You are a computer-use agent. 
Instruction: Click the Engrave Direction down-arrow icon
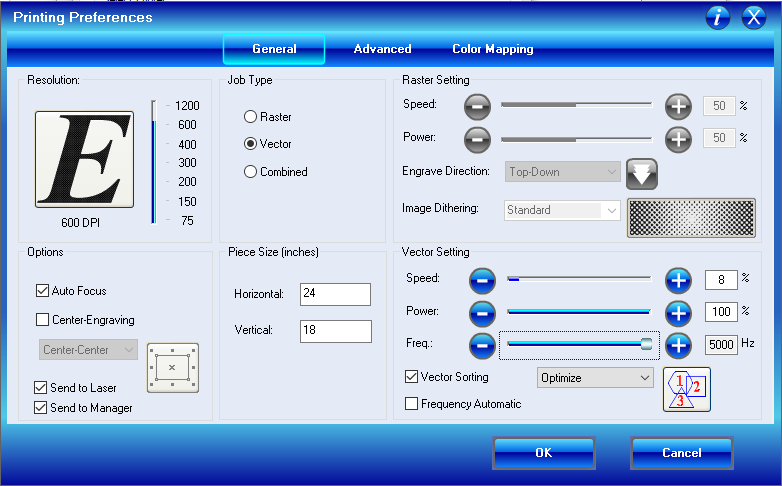tap(642, 174)
